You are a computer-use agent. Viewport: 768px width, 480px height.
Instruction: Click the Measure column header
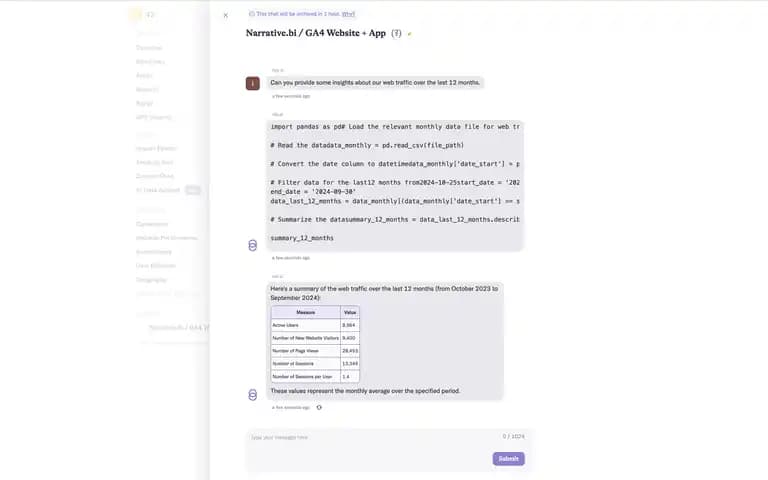[306, 312]
